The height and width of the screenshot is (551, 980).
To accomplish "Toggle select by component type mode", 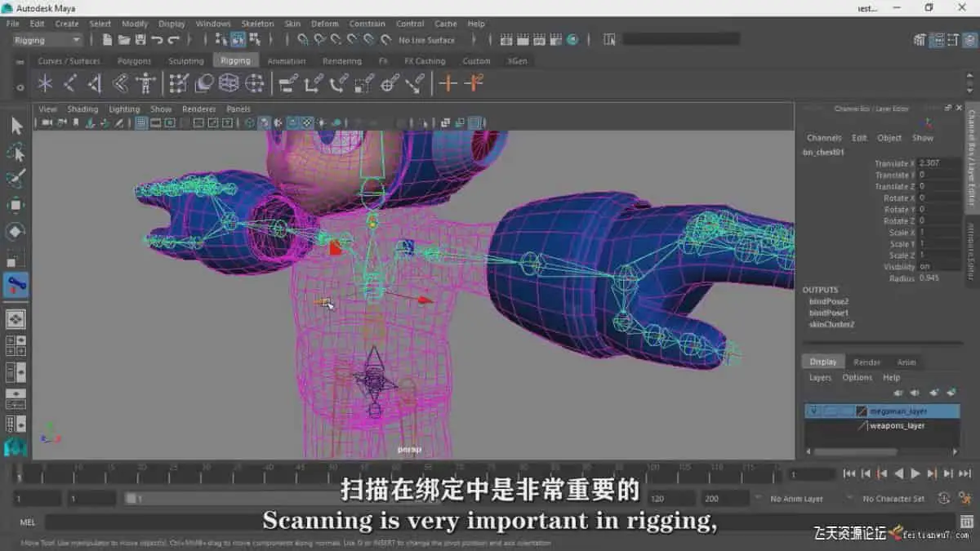I will (254, 39).
